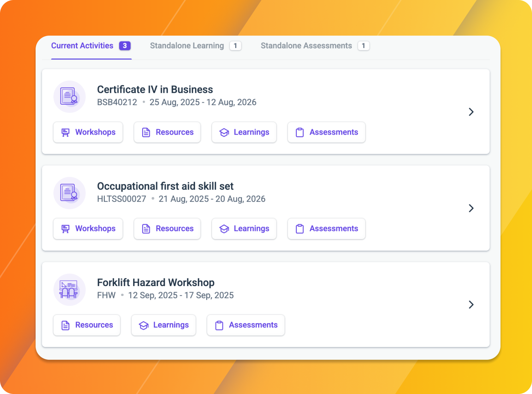
Task: Click the course code HLTSS00027
Action: (122, 199)
